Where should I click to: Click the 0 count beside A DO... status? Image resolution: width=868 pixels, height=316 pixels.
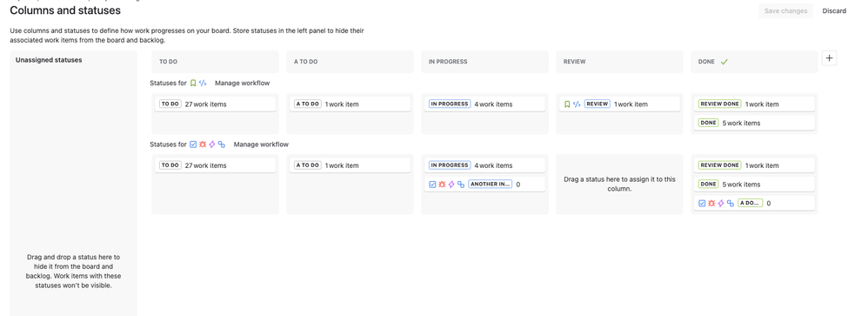[768, 204]
